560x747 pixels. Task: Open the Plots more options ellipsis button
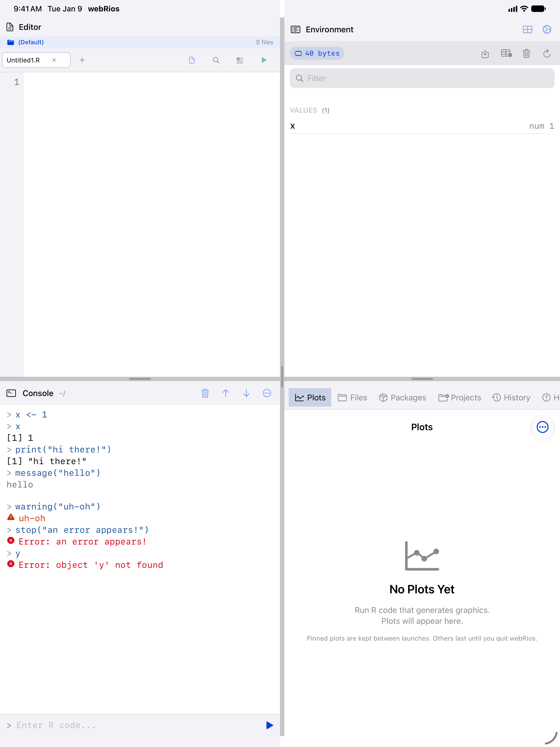pos(542,427)
